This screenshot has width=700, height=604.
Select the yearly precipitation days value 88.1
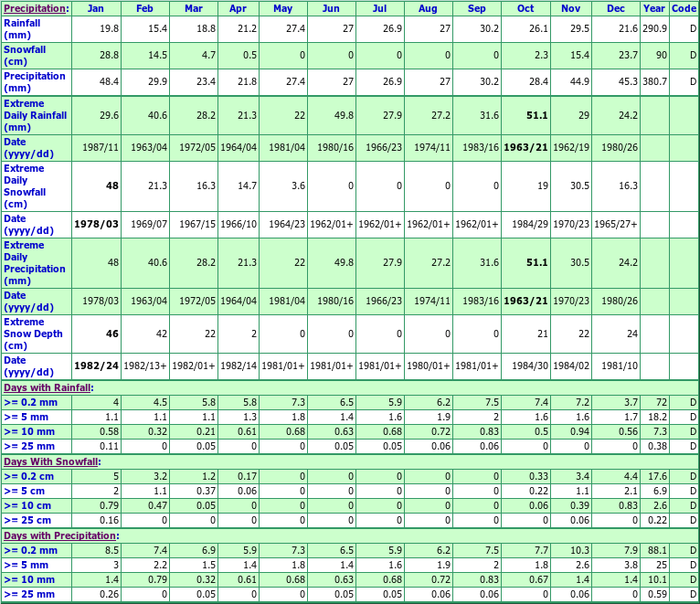tap(656, 550)
